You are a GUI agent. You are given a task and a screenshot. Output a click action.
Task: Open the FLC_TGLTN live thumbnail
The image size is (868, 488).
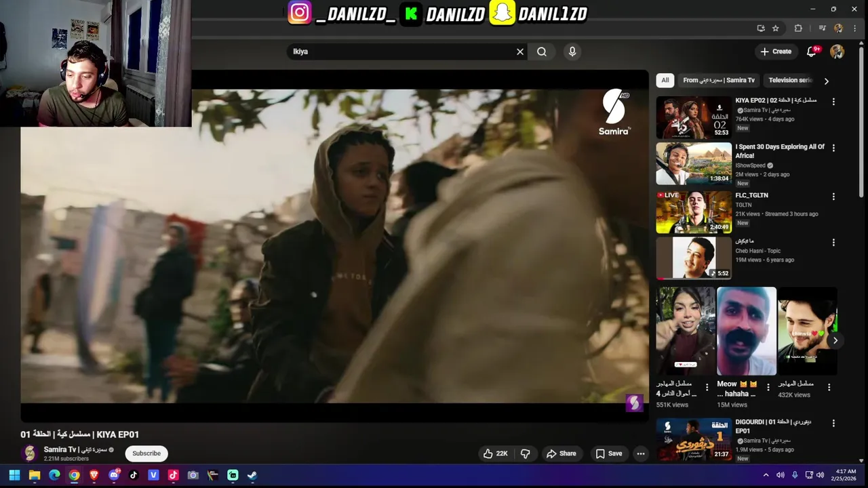coord(694,211)
